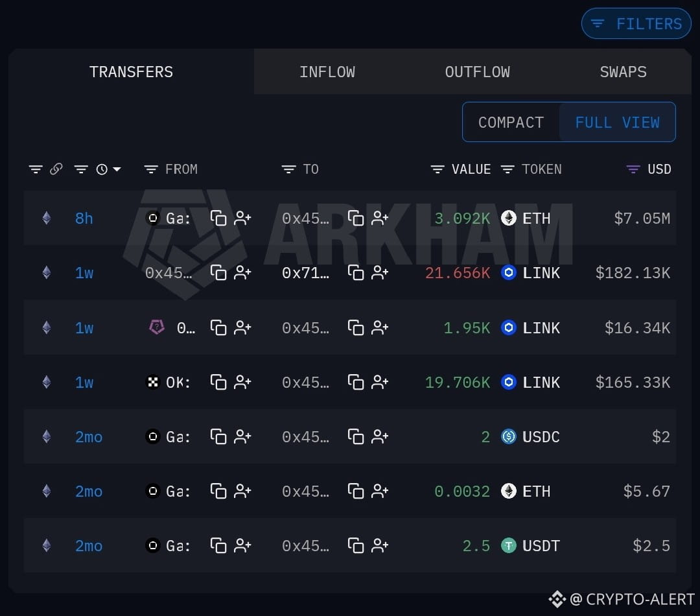The height and width of the screenshot is (616, 700).
Task: Copy OK: sender address
Action: point(218,382)
